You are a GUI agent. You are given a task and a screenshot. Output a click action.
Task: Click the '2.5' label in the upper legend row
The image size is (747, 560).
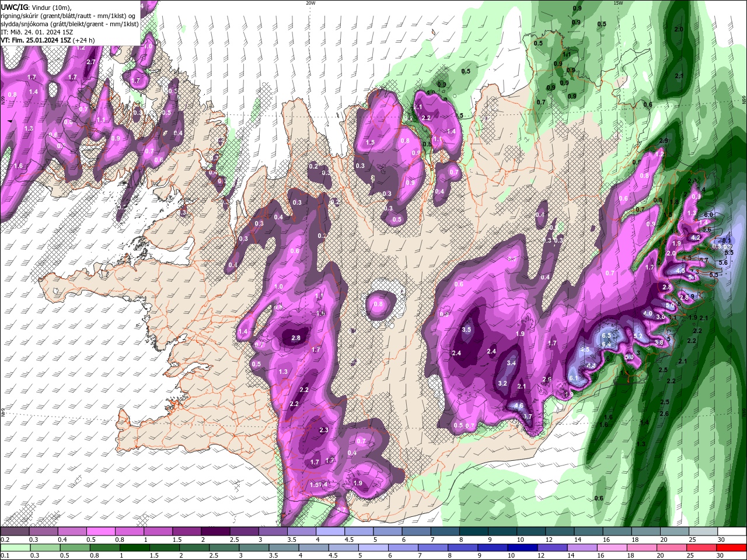pos(234,540)
